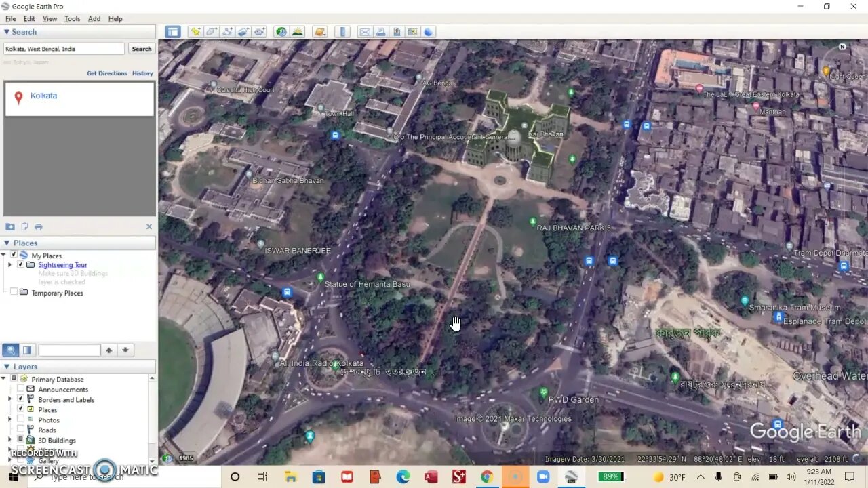The height and width of the screenshot is (488, 868).
Task: Click the search magnifier in Places
Action: pyautogui.click(x=11, y=350)
